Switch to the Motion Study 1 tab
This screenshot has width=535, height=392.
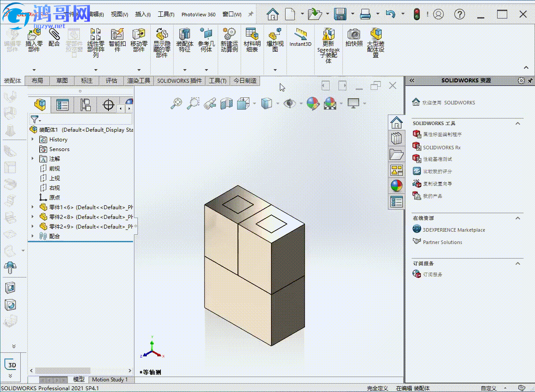pos(110,379)
